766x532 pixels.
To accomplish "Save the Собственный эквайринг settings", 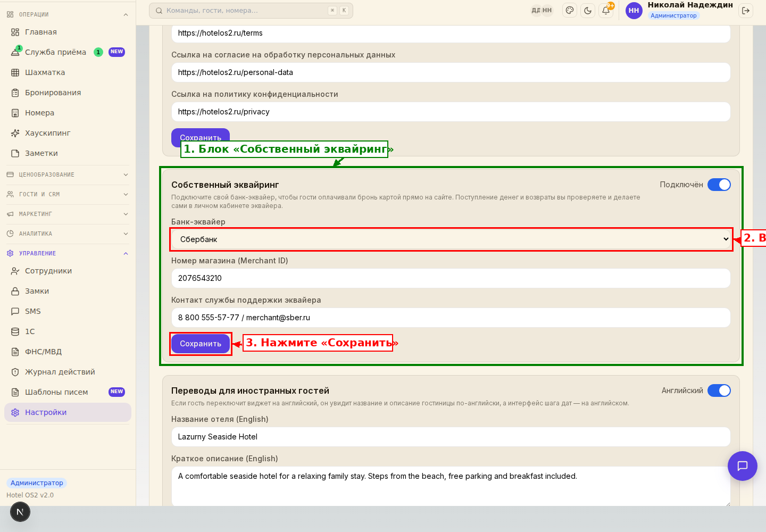I will [x=201, y=344].
